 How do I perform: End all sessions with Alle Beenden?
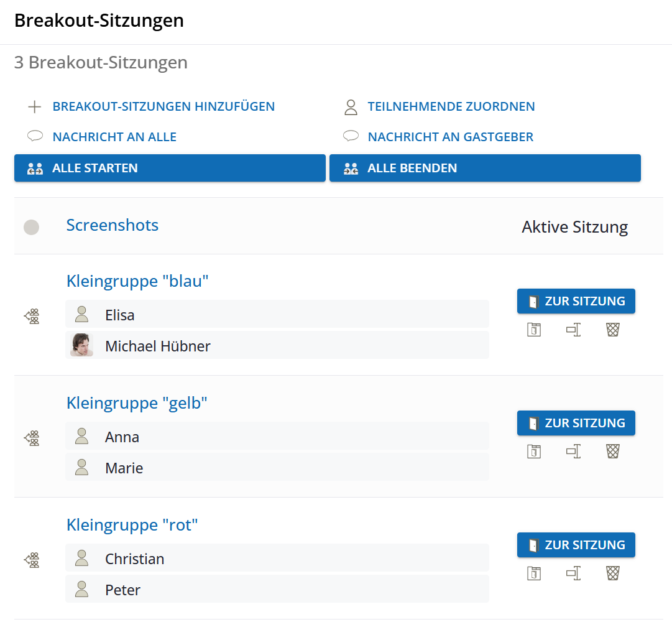[485, 168]
